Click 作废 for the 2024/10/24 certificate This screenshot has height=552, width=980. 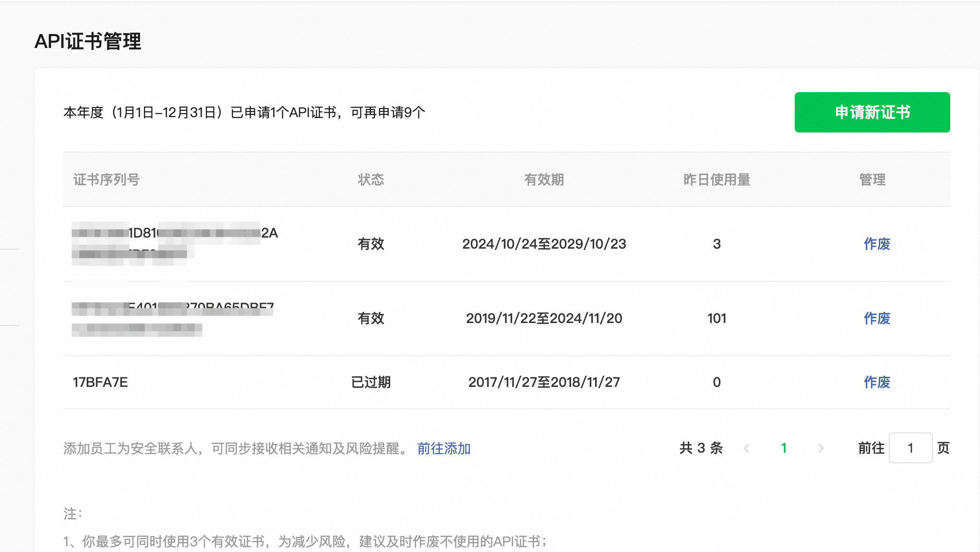pos(877,244)
